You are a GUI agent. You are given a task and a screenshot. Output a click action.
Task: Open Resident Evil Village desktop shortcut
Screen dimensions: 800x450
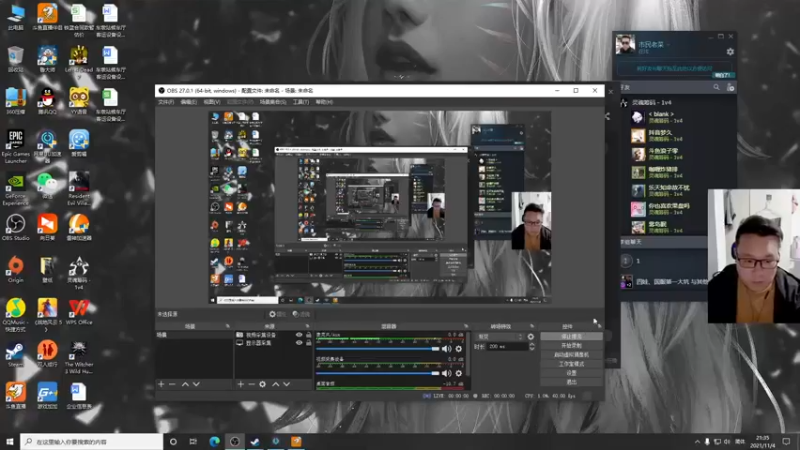[x=79, y=189]
